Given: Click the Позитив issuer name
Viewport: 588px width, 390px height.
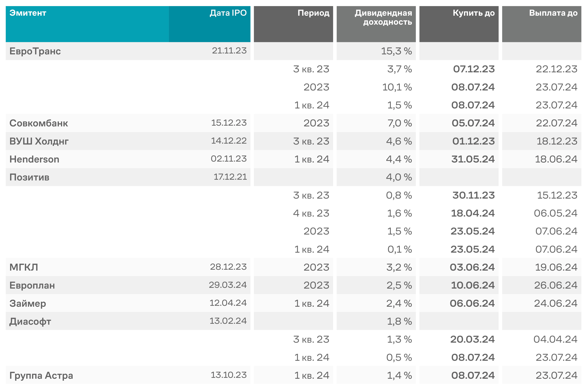Looking at the screenshot, I should [x=29, y=177].
